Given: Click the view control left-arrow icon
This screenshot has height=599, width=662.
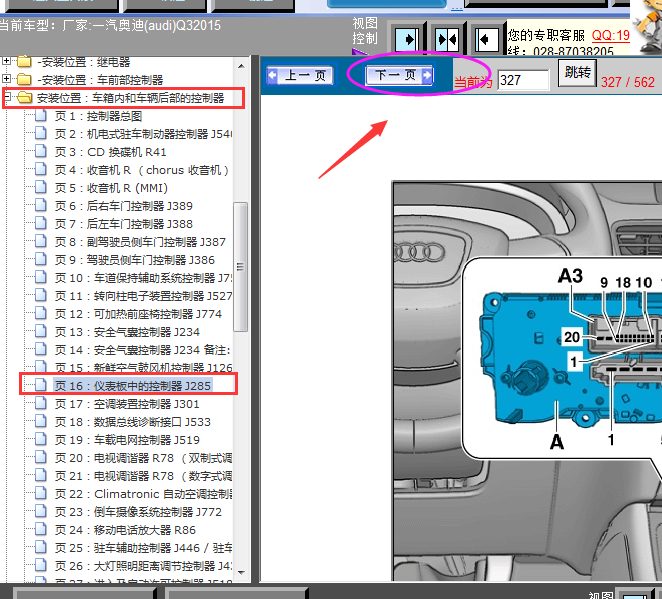Looking at the screenshot, I should click(487, 40).
